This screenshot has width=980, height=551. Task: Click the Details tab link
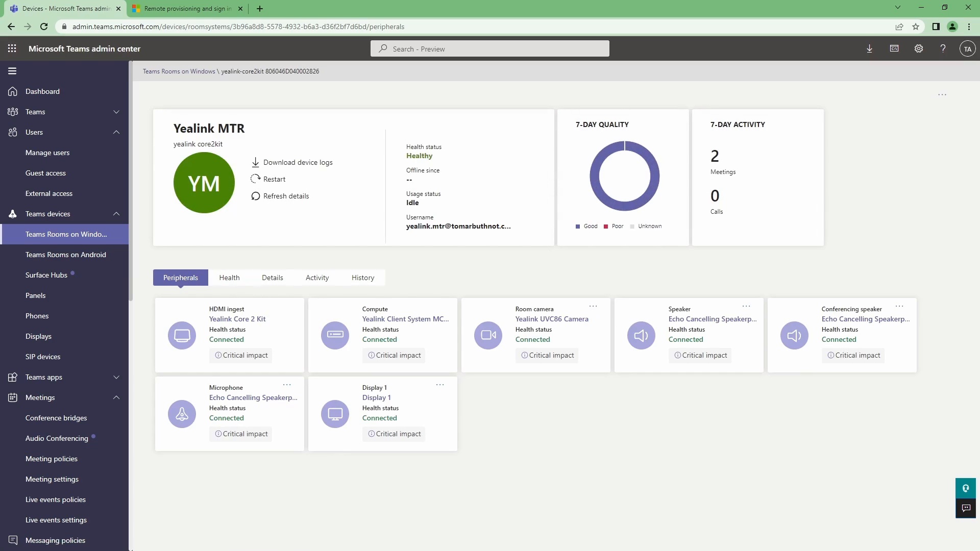pyautogui.click(x=273, y=277)
